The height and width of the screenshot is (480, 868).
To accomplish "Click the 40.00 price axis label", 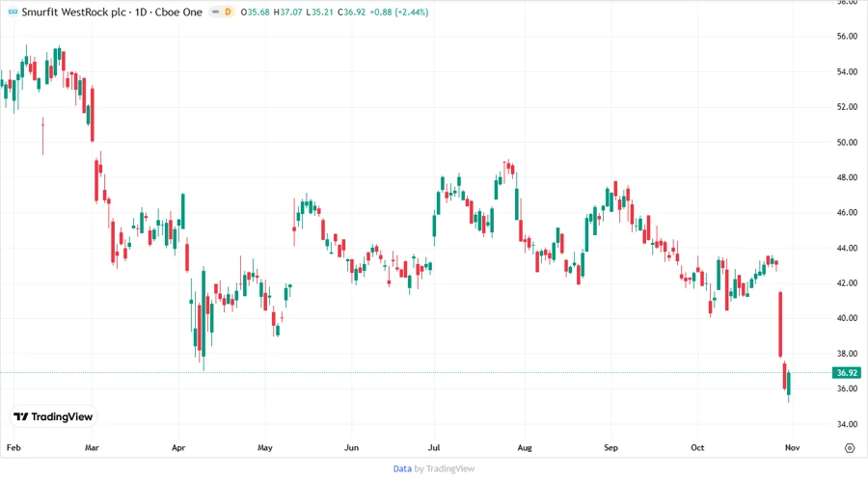I will [x=847, y=318].
